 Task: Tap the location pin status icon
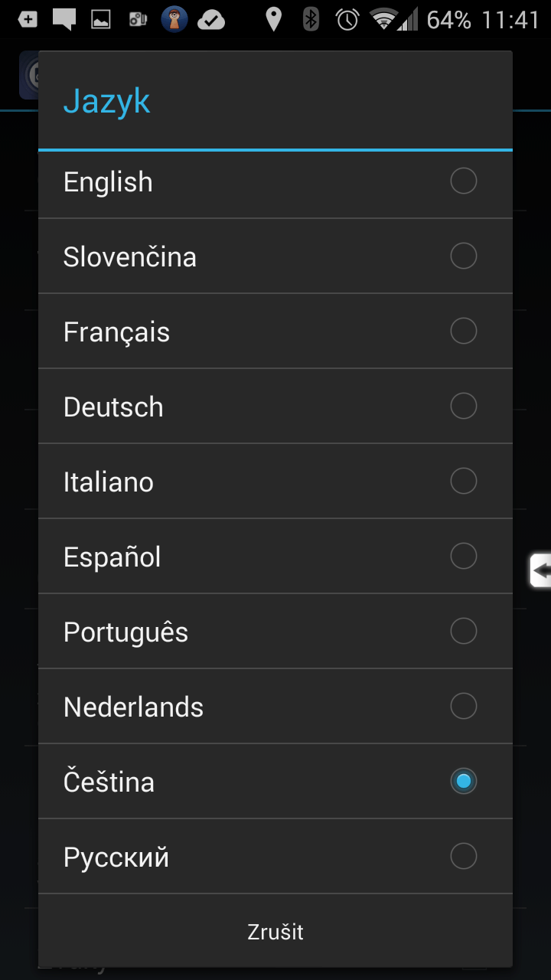[x=273, y=19]
